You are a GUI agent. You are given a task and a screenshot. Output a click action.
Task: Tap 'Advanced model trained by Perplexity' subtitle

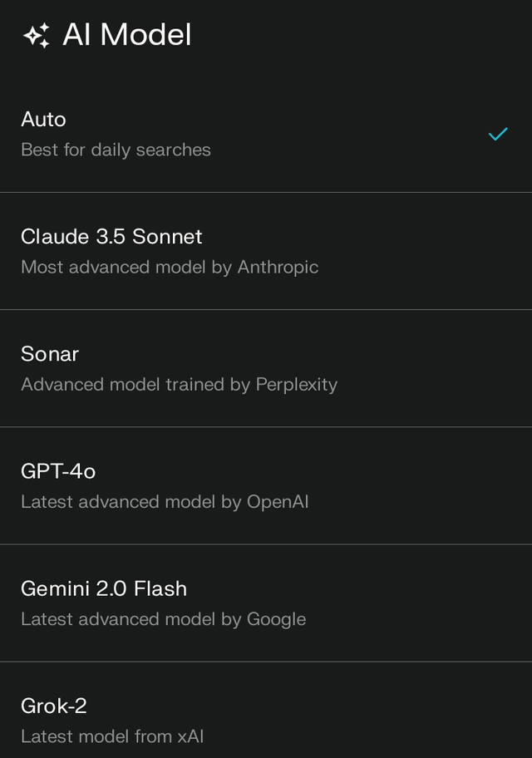[179, 385]
